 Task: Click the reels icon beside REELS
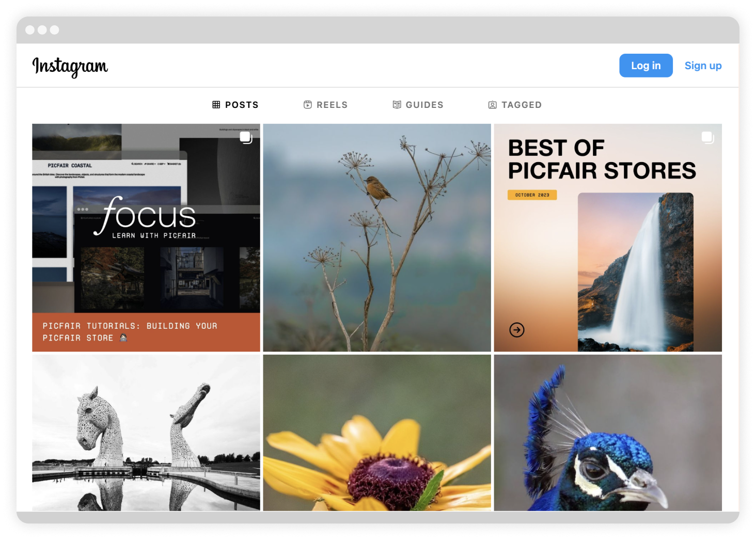point(308,105)
